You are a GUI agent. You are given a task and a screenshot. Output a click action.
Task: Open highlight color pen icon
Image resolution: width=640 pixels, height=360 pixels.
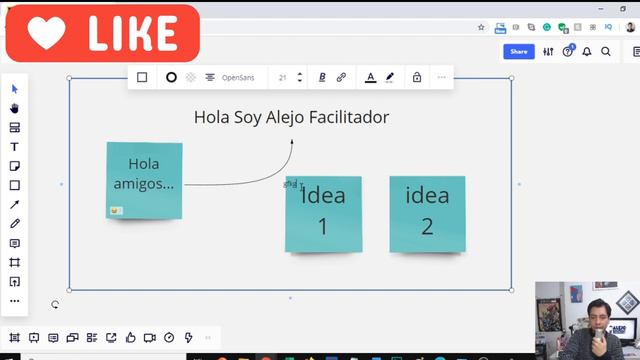click(390, 77)
